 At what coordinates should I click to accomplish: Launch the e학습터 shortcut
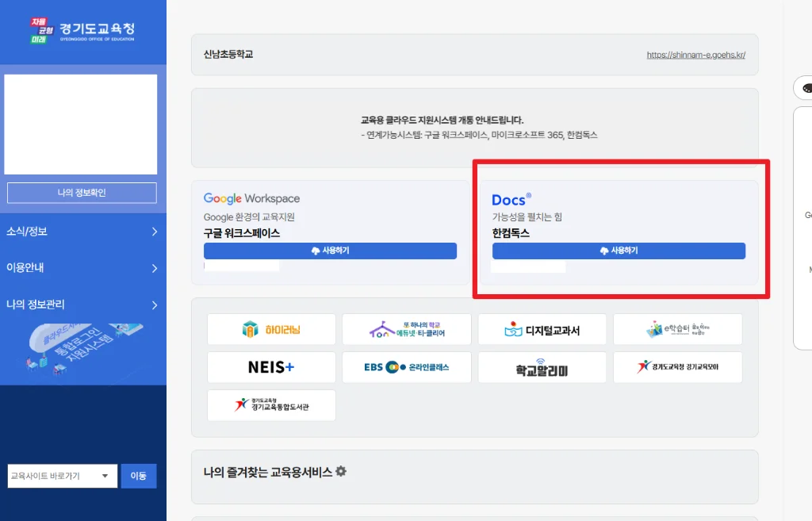tap(677, 328)
